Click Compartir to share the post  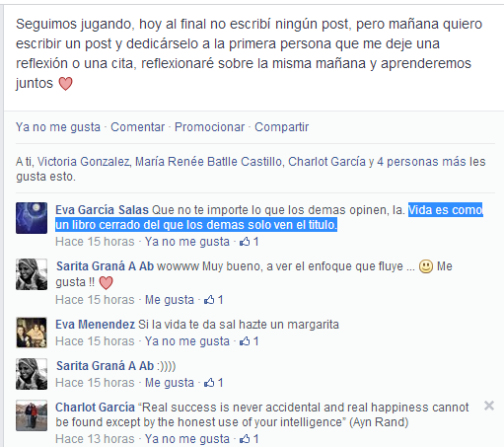point(281,127)
